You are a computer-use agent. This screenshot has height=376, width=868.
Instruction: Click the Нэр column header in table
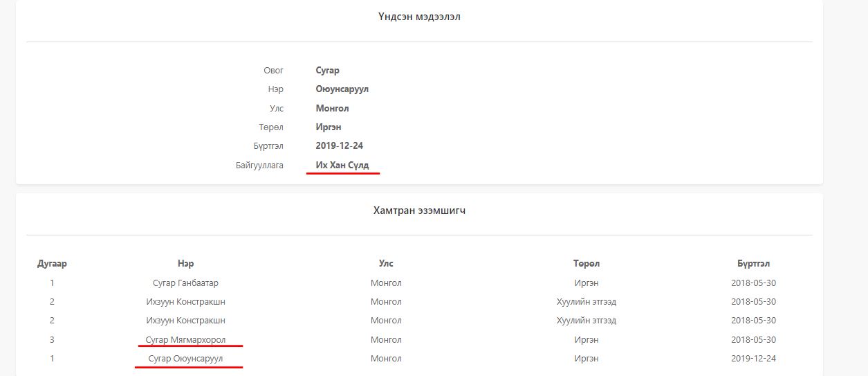pyautogui.click(x=185, y=264)
